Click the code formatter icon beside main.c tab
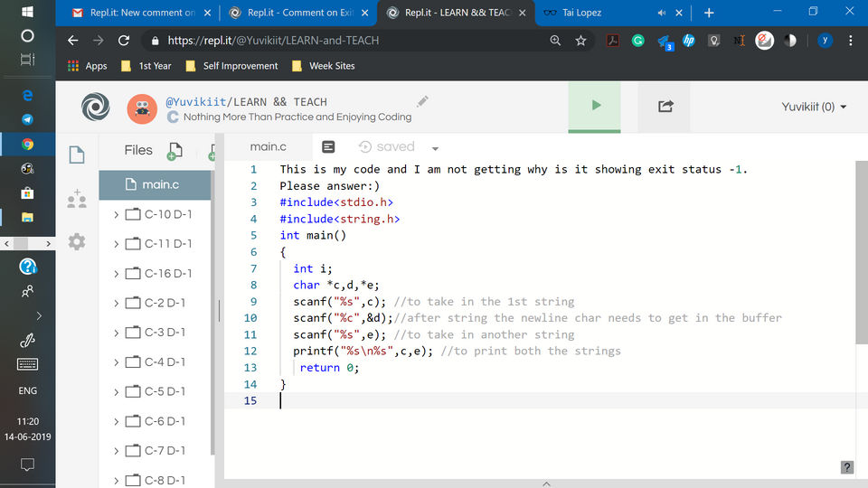Screen dimensions: 868x488 (328, 146)
